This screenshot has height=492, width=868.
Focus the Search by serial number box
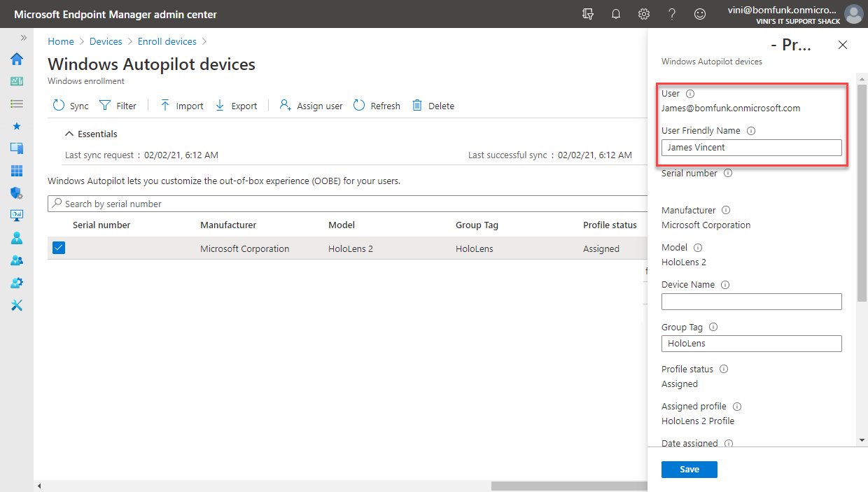pyautogui.click(x=347, y=204)
